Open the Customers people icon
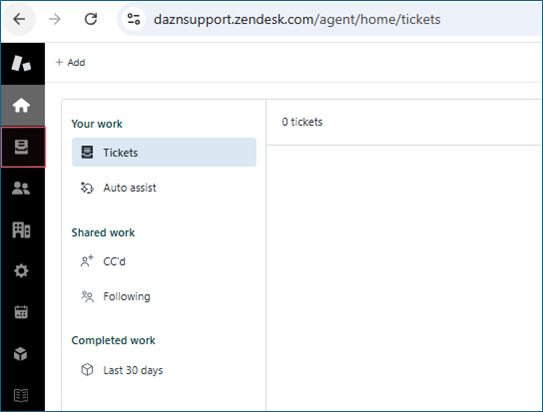543x412 pixels. [x=21, y=188]
